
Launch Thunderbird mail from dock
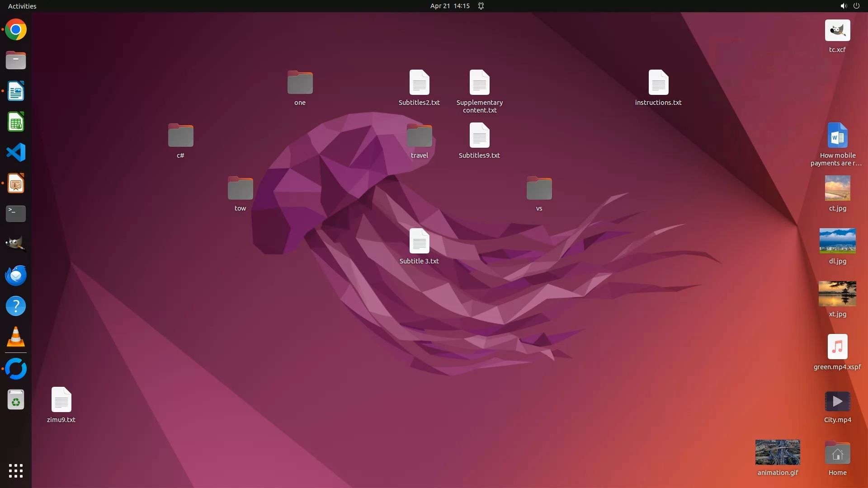pyautogui.click(x=16, y=275)
